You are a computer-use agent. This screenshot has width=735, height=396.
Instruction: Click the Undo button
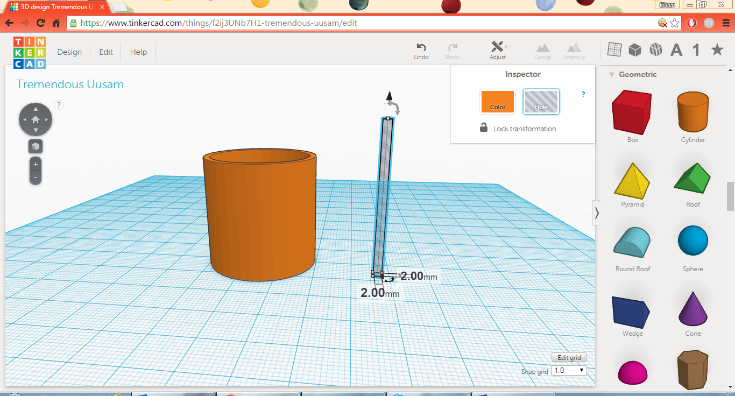click(421, 51)
